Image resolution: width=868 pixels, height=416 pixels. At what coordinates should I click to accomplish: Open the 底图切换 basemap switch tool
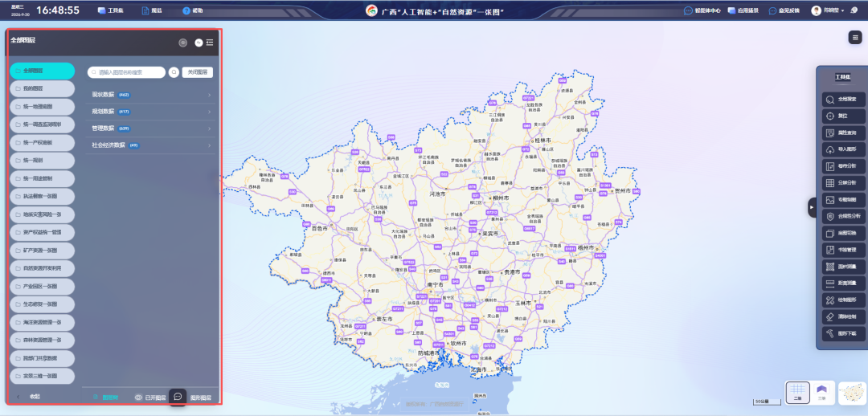point(843,233)
